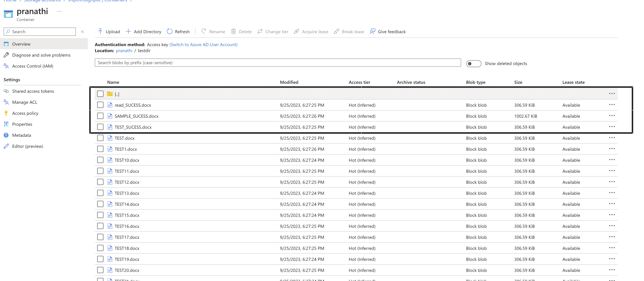This screenshot has height=281, width=644.
Task: Open the Access policy settings
Action: 25,113
